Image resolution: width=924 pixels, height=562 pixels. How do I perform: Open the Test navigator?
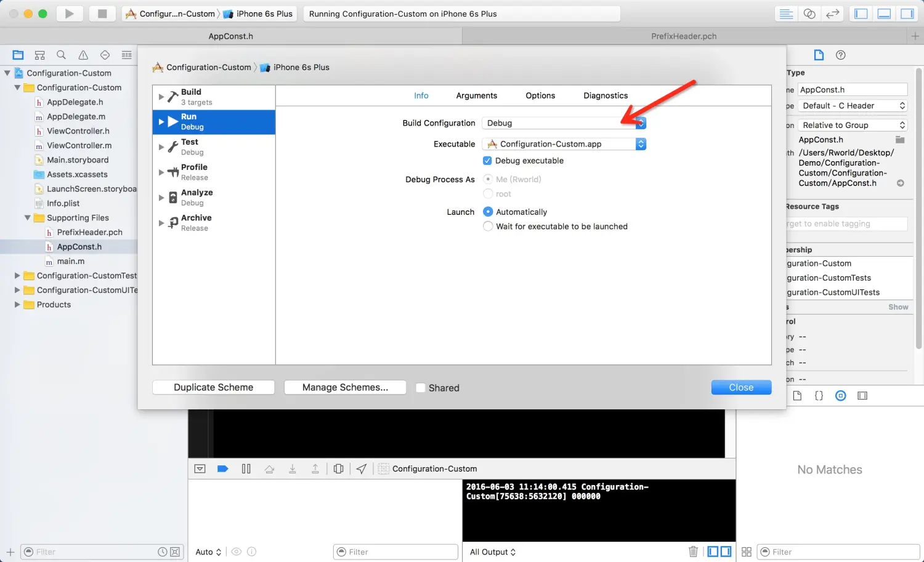click(x=105, y=55)
